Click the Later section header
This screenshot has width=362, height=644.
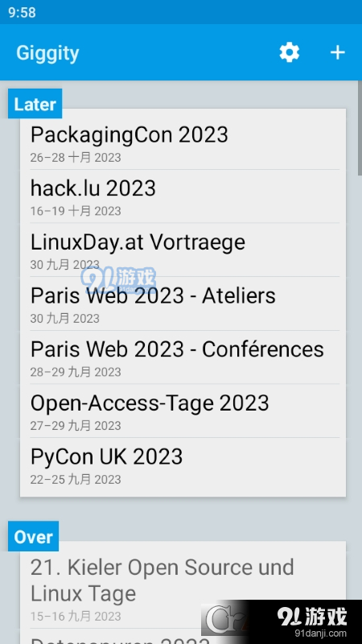[x=35, y=104]
